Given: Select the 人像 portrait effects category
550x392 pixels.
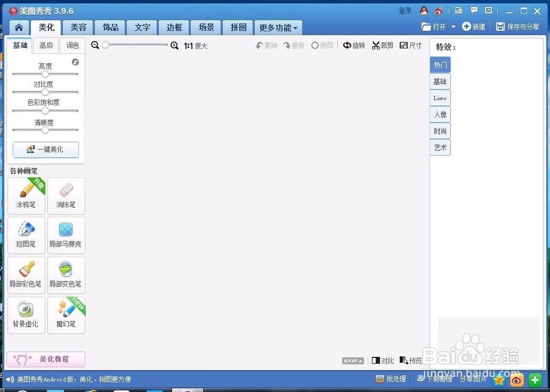Looking at the screenshot, I should (x=440, y=115).
